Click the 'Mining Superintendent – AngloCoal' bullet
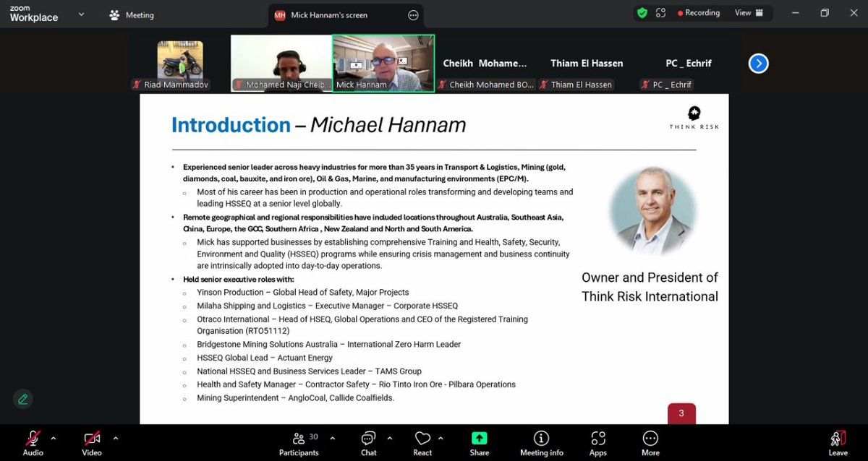Viewport: 868px width, 461px height. point(296,398)
